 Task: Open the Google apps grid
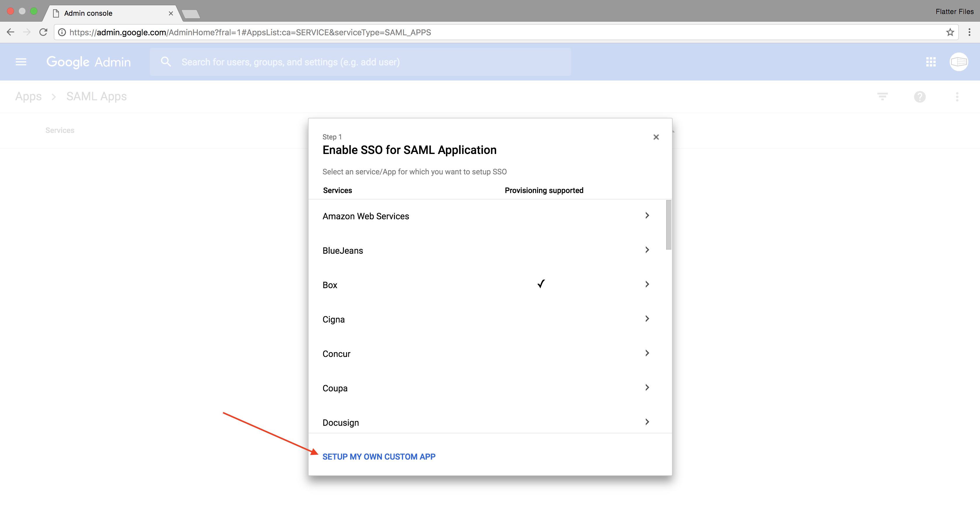click(930, 62)
